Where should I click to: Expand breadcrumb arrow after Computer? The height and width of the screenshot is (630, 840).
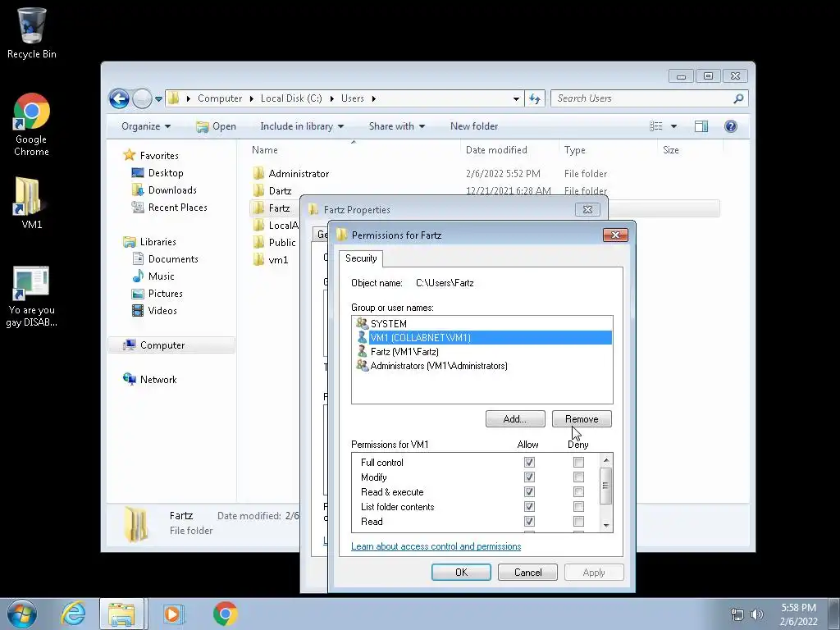coord(251,98)
